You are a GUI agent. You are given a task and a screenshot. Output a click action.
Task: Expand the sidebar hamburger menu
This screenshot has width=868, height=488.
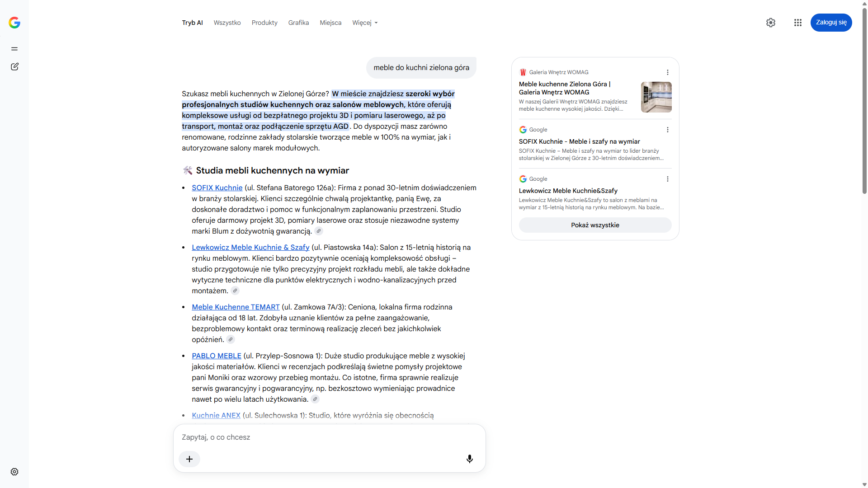coord(14,49)
